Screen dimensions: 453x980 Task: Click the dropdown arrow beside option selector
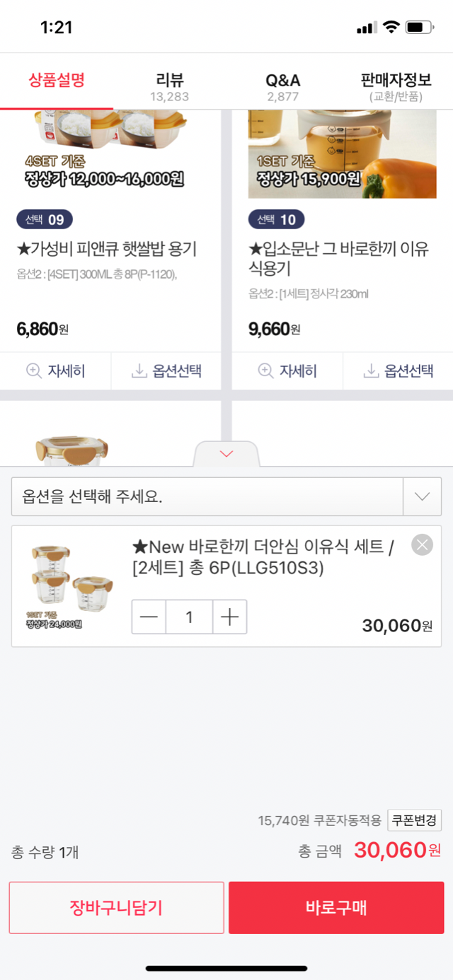(x=422, y=496)
